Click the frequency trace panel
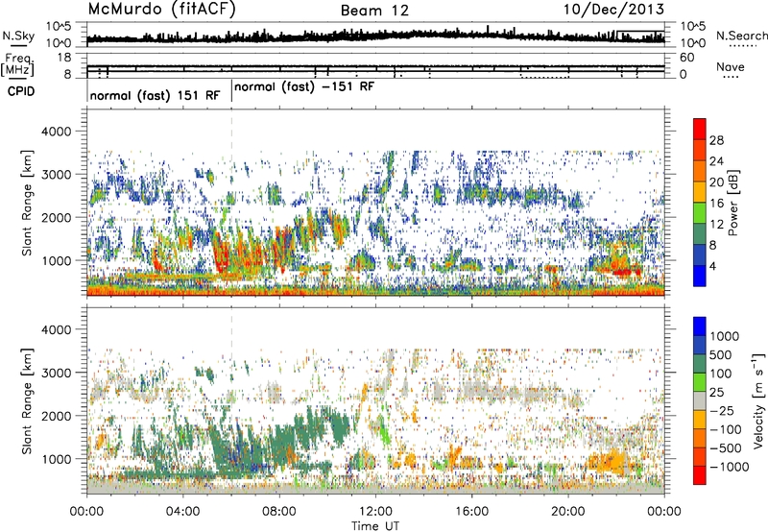This screenshot has width=768, height=532. tap(375, 65)
